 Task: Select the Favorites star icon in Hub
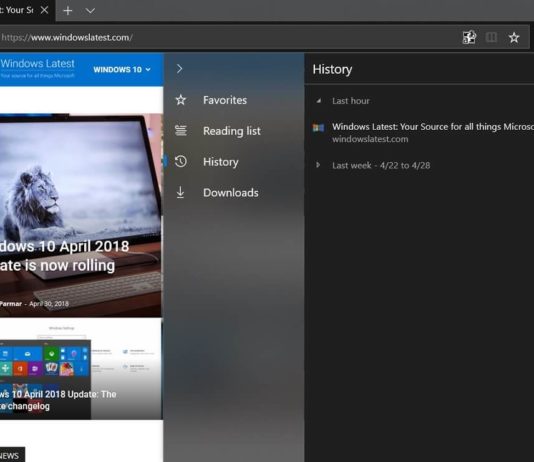pos(181,100)
